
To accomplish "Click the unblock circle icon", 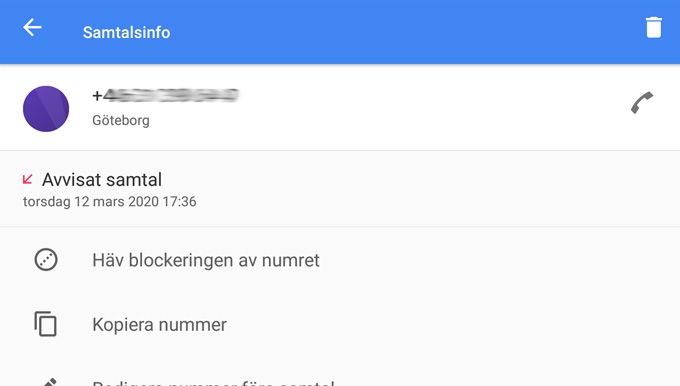I will [x=46, y=260].
